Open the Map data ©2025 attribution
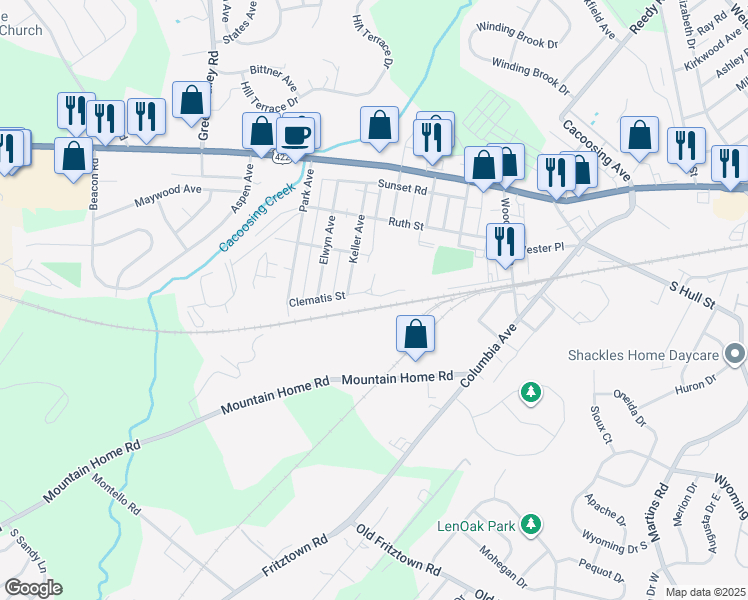This screenshot has height=600, width=748. [x=705, y=592]
